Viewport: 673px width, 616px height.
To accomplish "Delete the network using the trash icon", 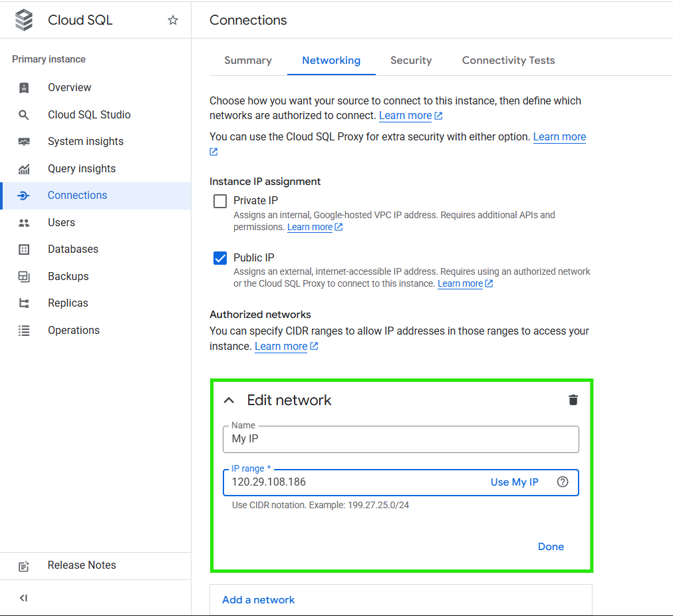I will [x=573, y=400].
